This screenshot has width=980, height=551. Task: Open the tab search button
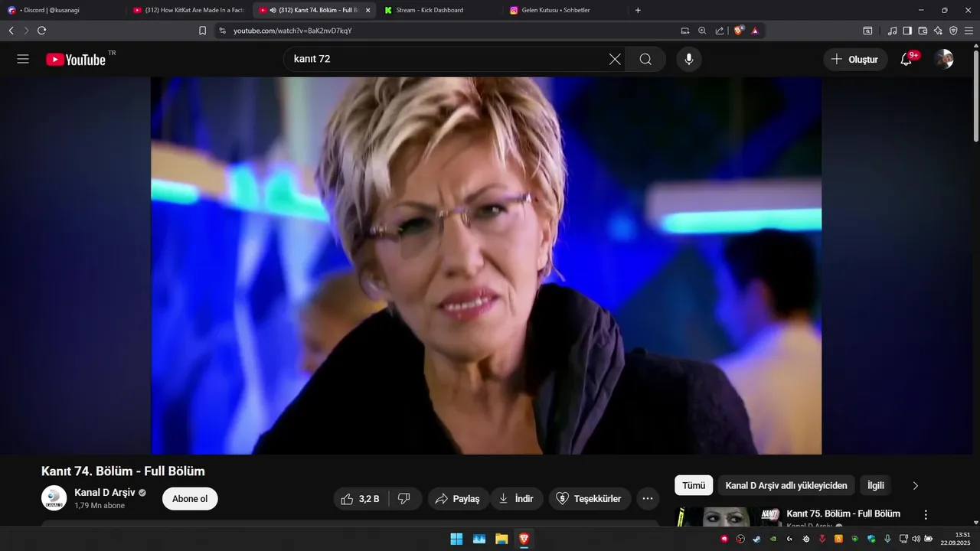pos(867,31)
